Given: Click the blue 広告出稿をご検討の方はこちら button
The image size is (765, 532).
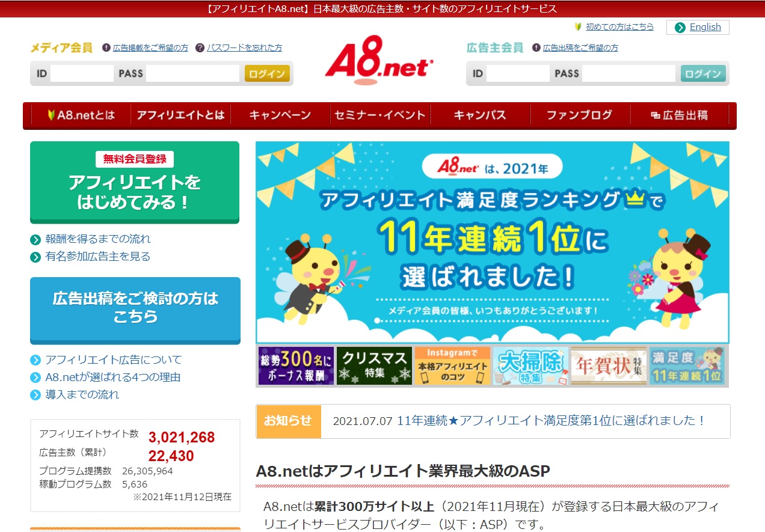Looking at the screenshot, I should coord(135,310).
